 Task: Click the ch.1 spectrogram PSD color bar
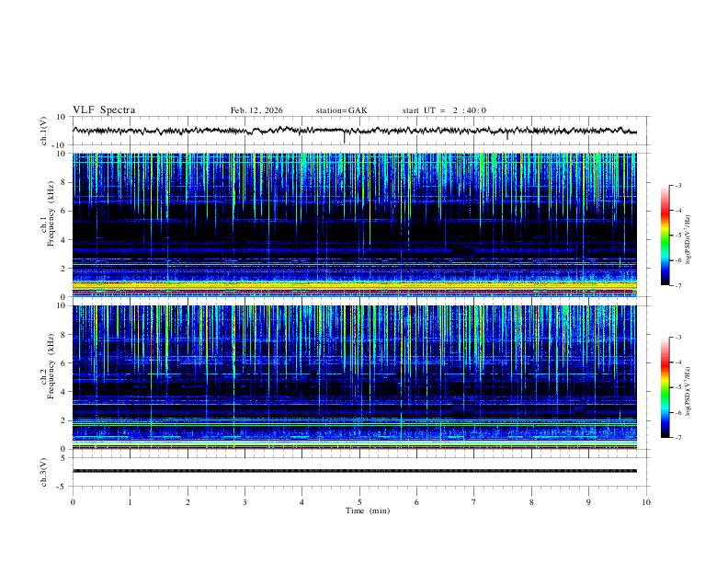(x=665, y=236)
